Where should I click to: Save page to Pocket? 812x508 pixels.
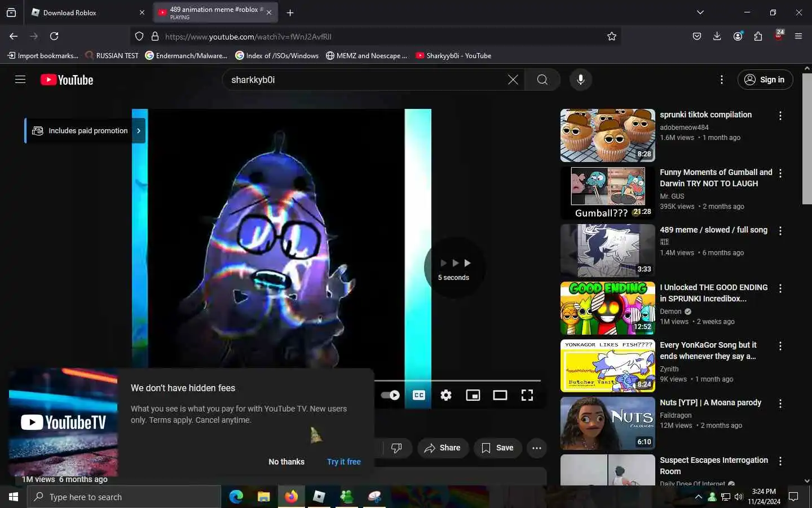pos(697,36)
